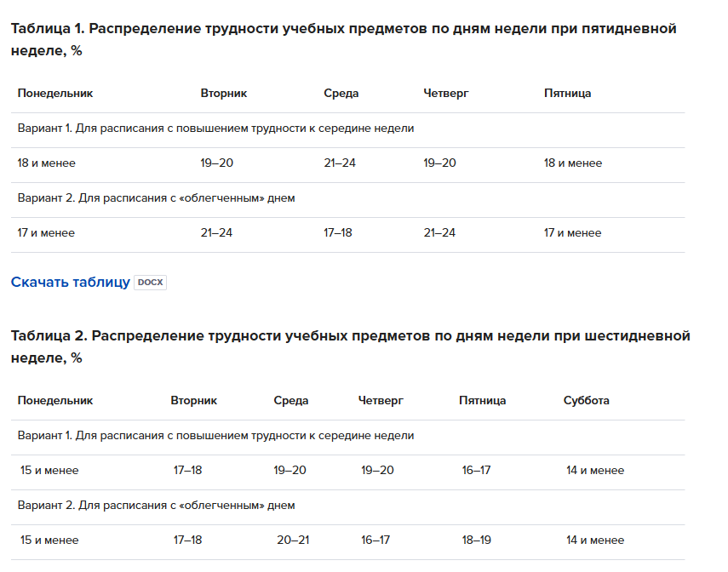Click the 'Скачать таблицу' download link
This screenshot has height=572, width=728.
pos(70,282)
